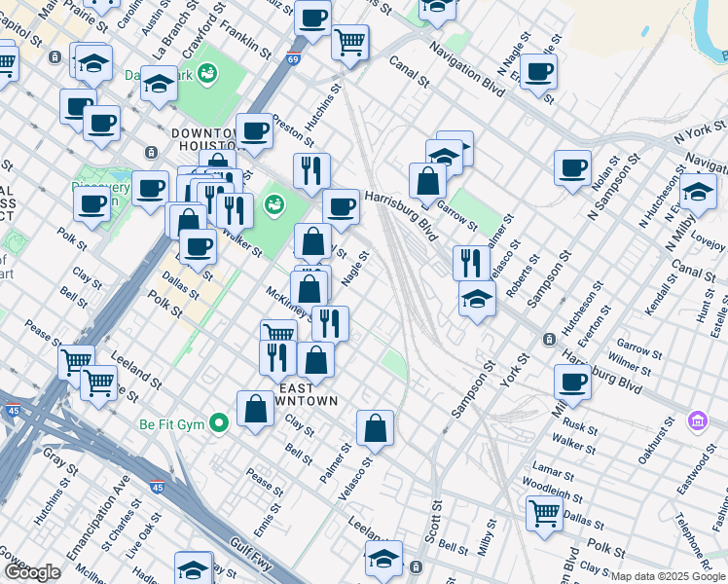Click the cafe marker beside Preston St label
The height and width of the screenshot is (584, 728).
point(254,133)
